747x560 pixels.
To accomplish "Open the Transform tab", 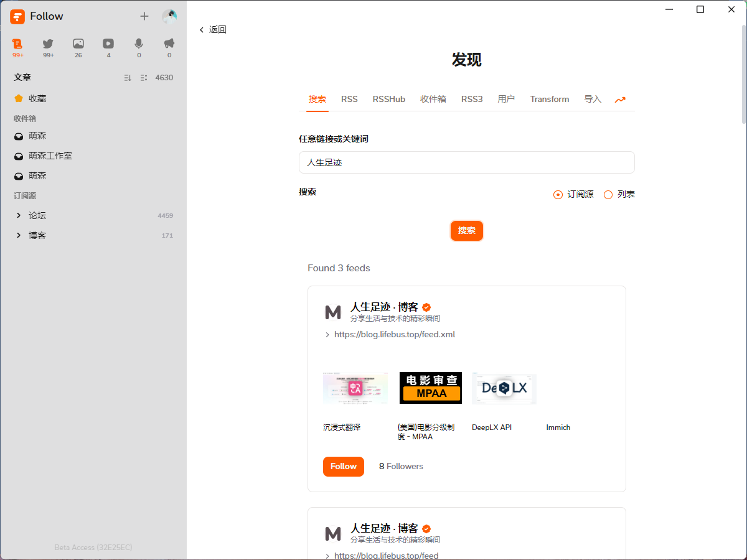I will click(549, 100).
